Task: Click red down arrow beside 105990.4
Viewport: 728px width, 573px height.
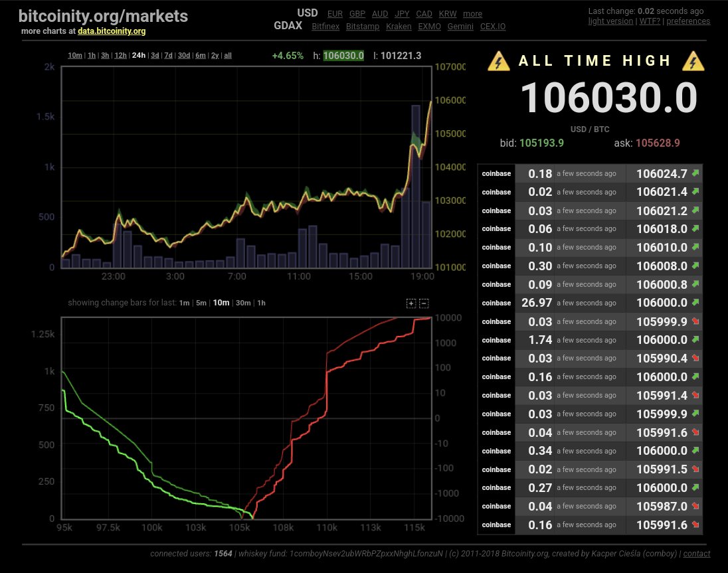Action: (695, 358)
